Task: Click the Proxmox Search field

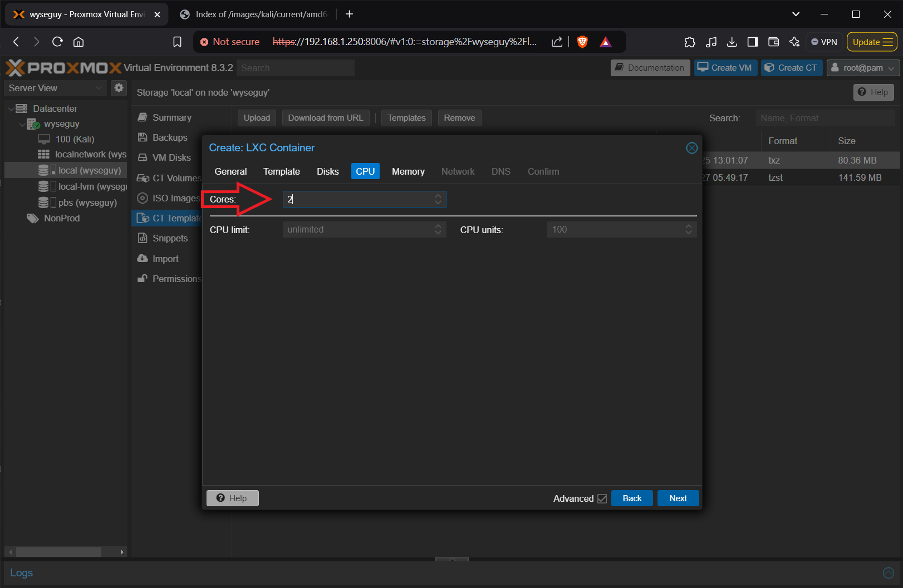Action: click(x=296, y=68)
